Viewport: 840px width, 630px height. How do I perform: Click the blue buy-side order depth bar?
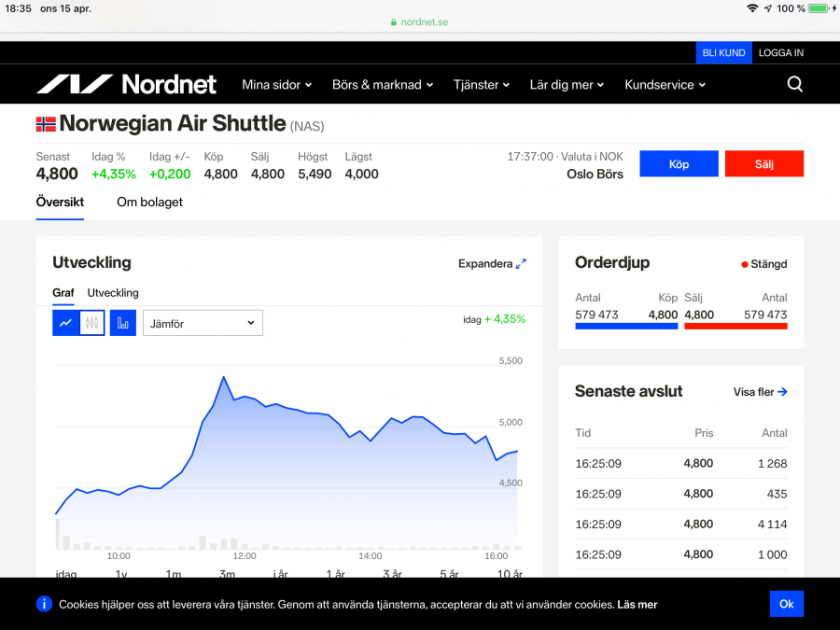[x=626, y=326]
